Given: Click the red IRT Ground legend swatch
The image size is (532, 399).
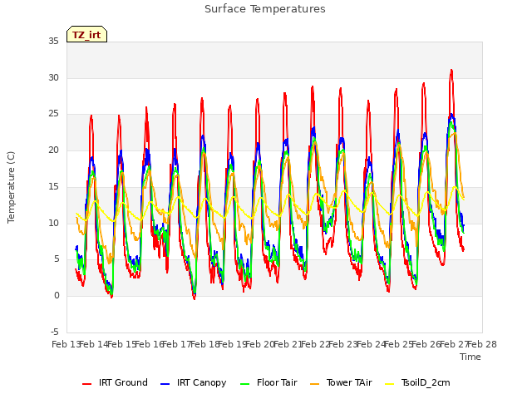Looking at the screenshot, I should 86,384.
